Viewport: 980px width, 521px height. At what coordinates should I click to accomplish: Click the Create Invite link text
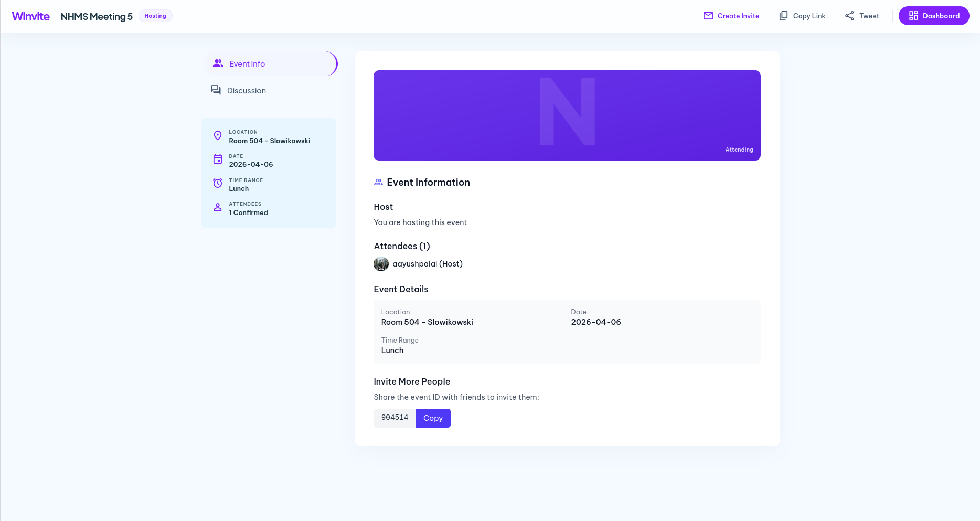pyautogui.click(x=738, y=16)
